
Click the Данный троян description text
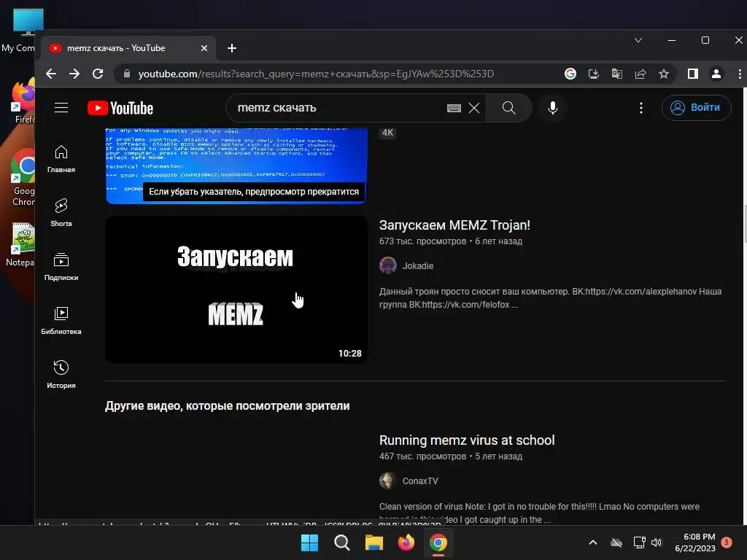pyautogui.click(x=550, y=298)
